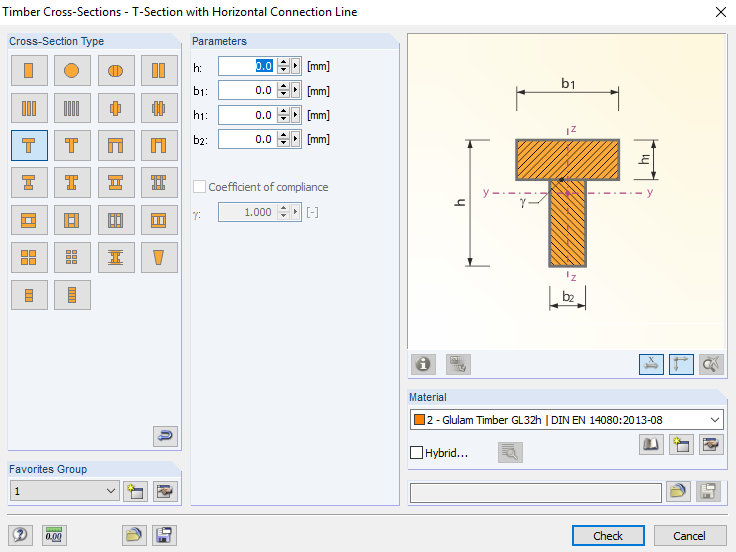Close the Timber Cross-Sections dialog
This screenshot has width=736, height=552.
(x=721, y=12)
